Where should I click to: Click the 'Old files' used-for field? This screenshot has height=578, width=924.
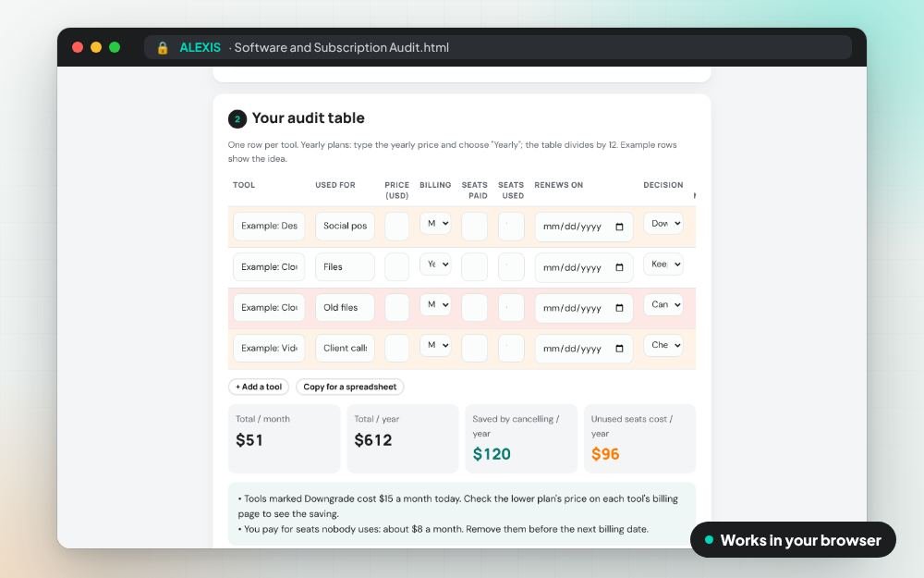346,308
